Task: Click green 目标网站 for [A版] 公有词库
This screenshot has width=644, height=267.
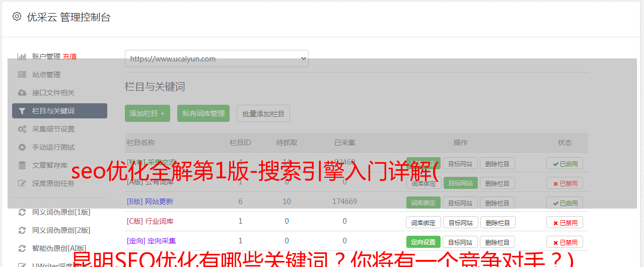Action: (460, 183)
